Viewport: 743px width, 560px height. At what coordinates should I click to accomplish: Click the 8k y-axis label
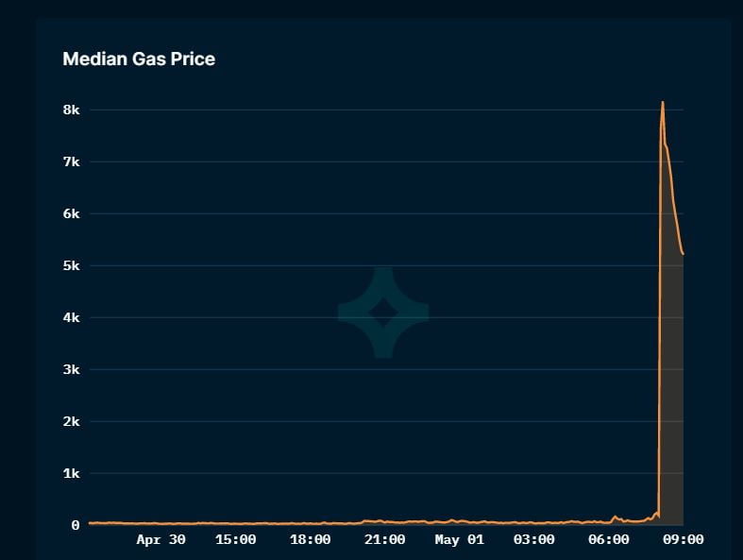click(72, 110)
